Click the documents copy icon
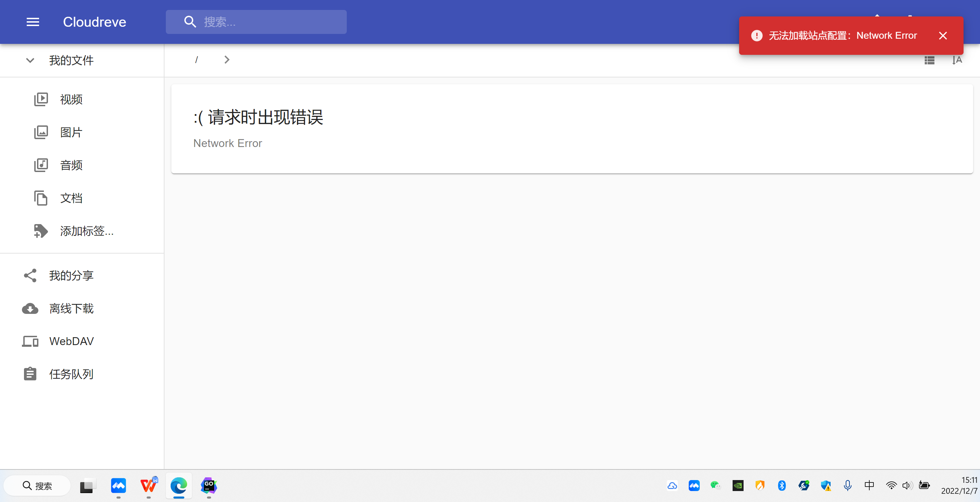980x502 pixels. tap(41, 198)
